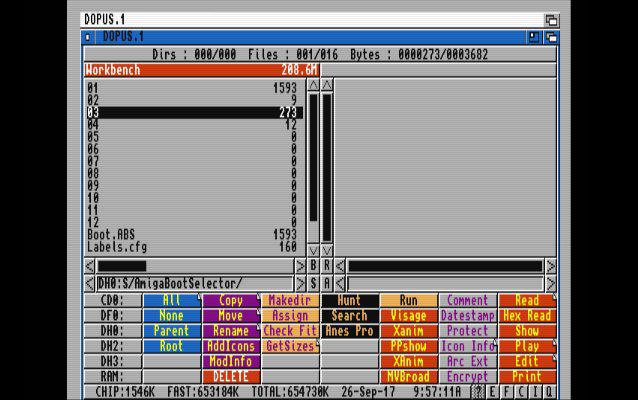Select file 01 in left lister
This screenshot has height=400, width=638.
point(194,88)
